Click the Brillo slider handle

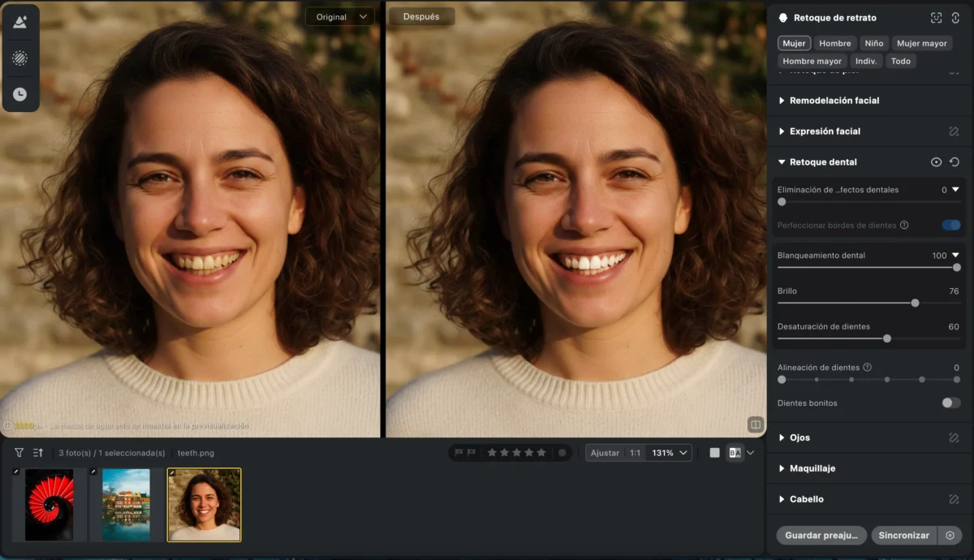pos(915,303)
